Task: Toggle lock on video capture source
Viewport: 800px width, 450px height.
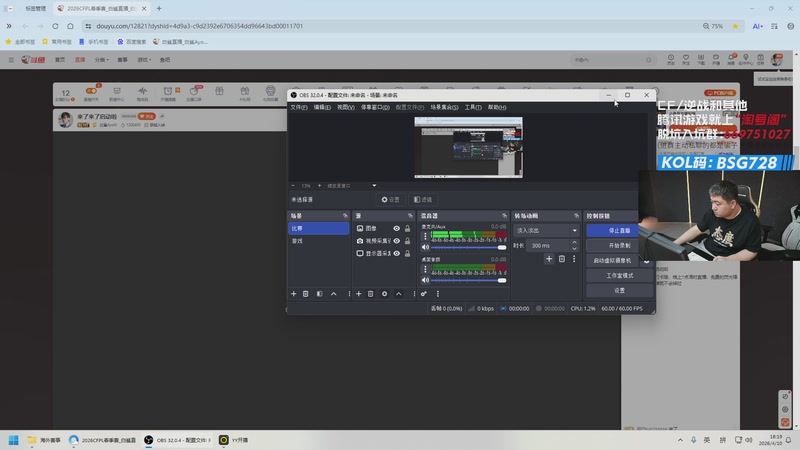Action: [x=407, y=241]
